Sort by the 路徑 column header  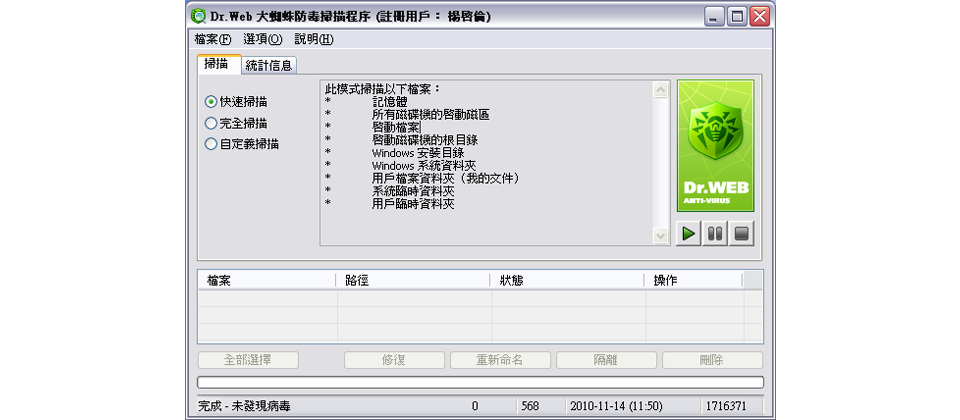pyautogui.click(x=413, y=280)
